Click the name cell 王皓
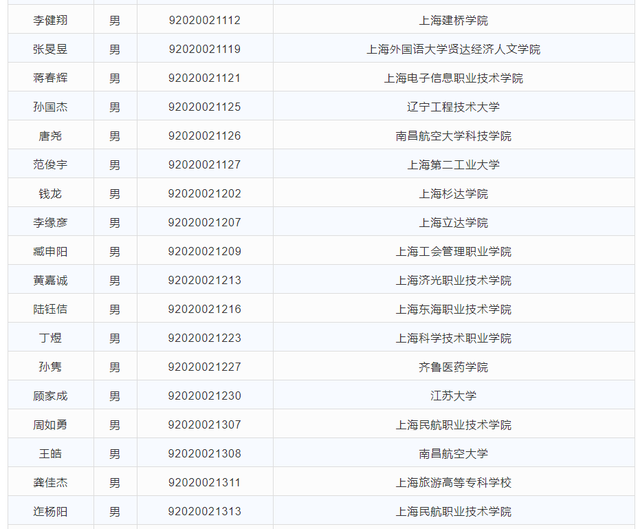This screenshot has width=640, height=529. [x=50, y=454]
